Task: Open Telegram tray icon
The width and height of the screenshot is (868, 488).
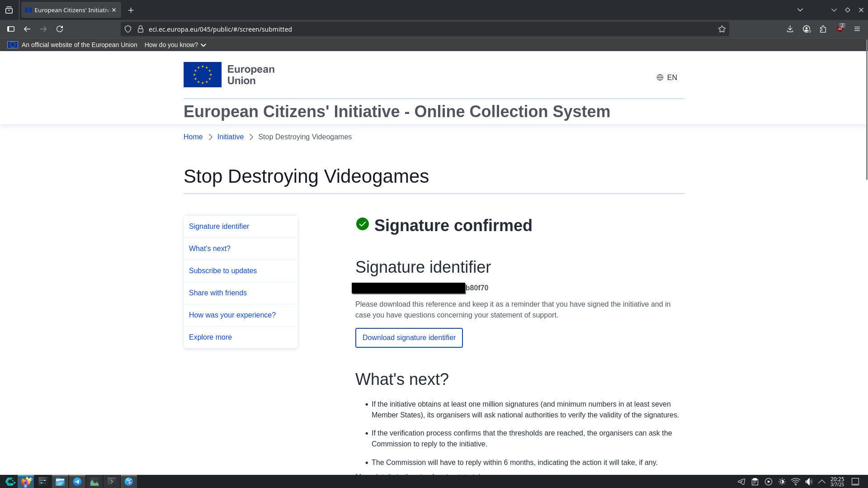Action: pyautogui.click(x=741, y=482)
